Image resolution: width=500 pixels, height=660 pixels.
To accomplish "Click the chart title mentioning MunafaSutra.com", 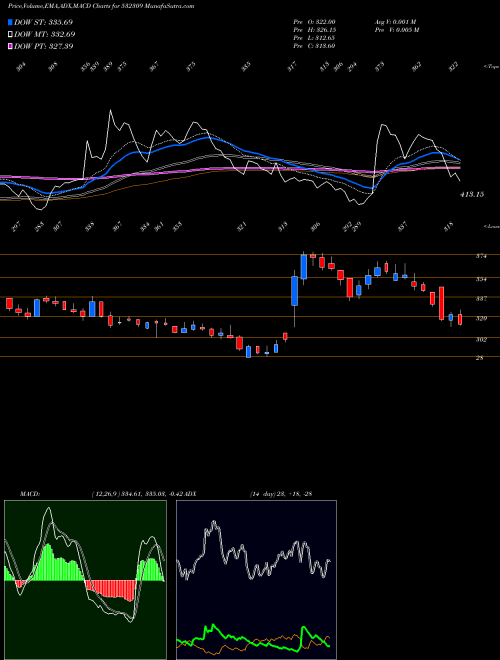I will [x=101, y=7].
